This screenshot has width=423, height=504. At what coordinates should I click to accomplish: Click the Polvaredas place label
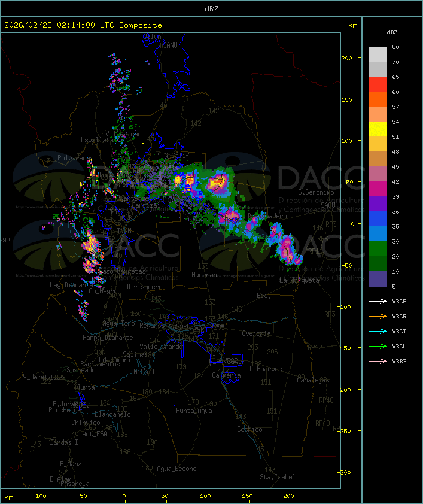click(x=75, y=158)
